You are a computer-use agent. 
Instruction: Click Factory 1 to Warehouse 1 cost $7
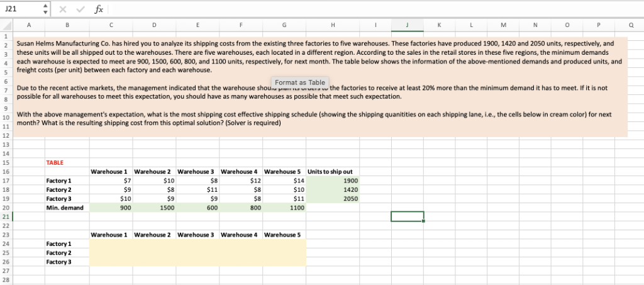pyautogui.click(x=111, y=181)
